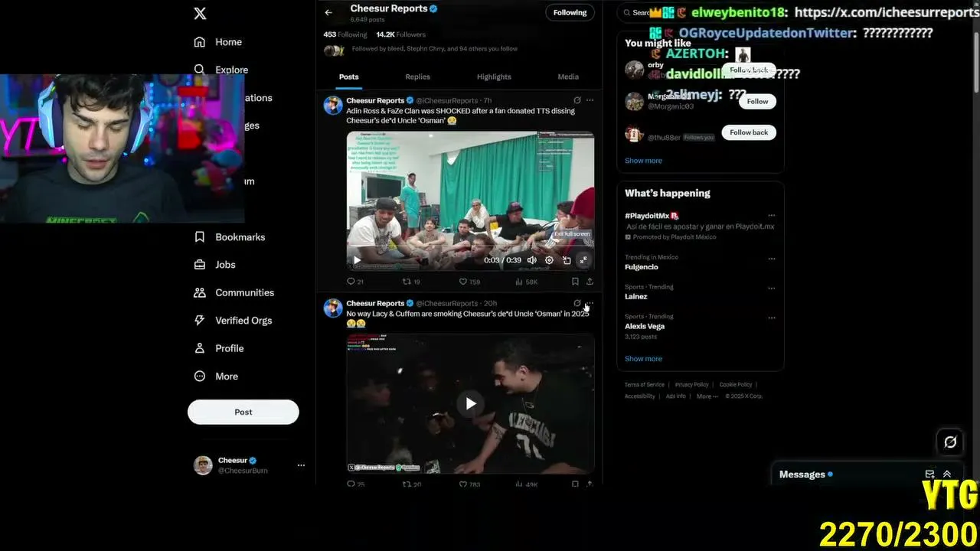Switch to the Highlights tab
Image resolution: width=980 pixels, height=551 pixels.
[x=494, y=77]
